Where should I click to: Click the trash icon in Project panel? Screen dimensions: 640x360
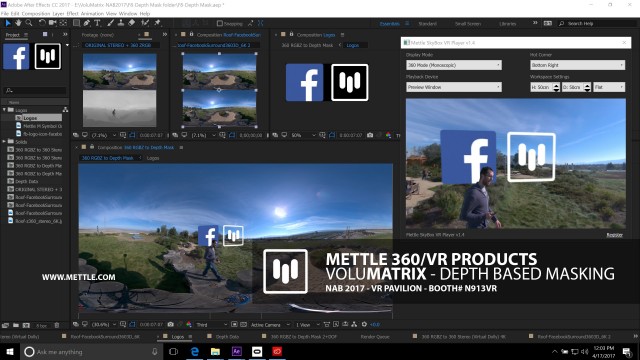[57, 325]
